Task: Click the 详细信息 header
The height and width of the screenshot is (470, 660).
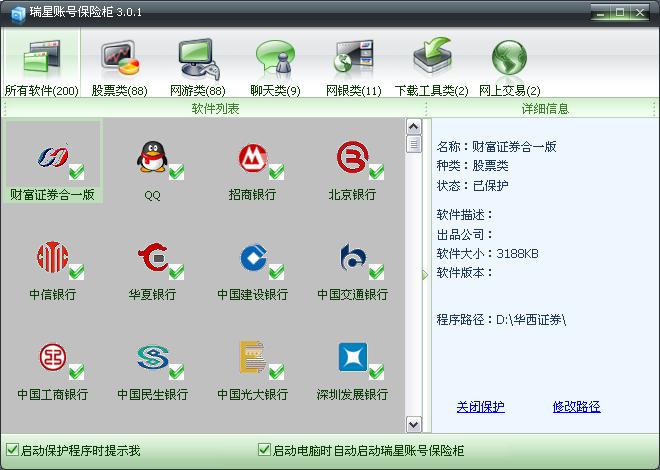Action: point(546,109)
